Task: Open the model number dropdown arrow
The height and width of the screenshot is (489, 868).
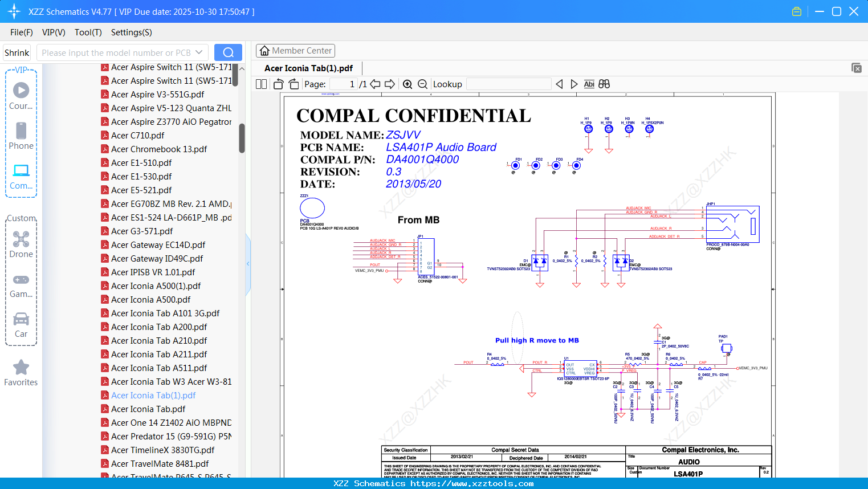Action: pyautogui.click(x=199, y=52)
